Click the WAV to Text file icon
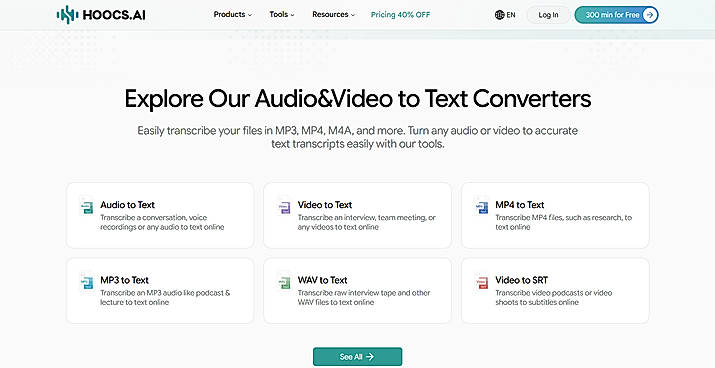This screenshot has height=368, width=715. tap(285, 283)
